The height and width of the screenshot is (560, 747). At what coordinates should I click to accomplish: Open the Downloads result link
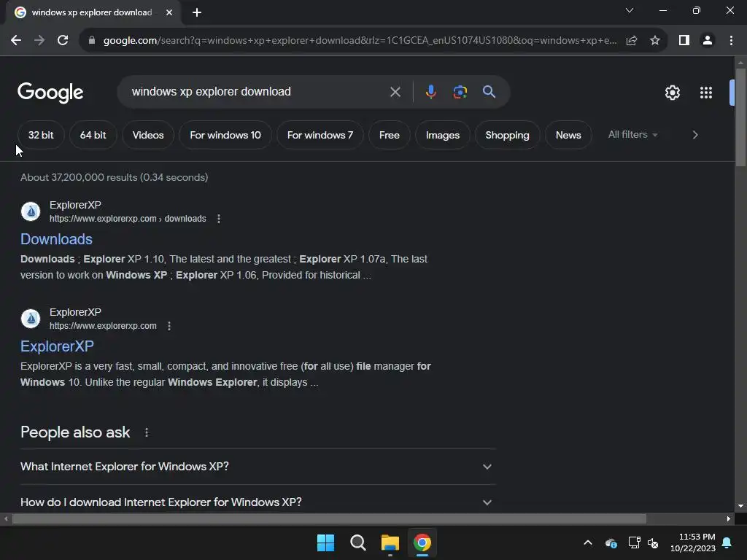coord(56,239)
